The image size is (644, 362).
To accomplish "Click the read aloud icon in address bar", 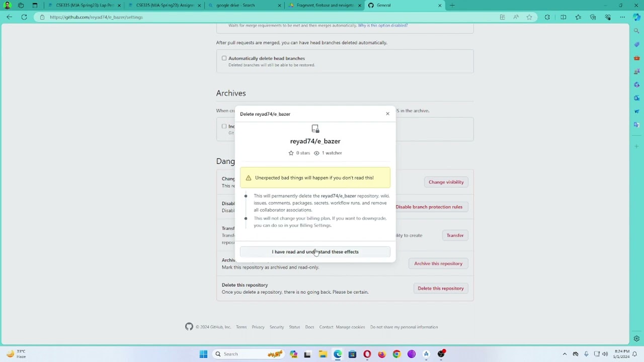I will [516, 17].
